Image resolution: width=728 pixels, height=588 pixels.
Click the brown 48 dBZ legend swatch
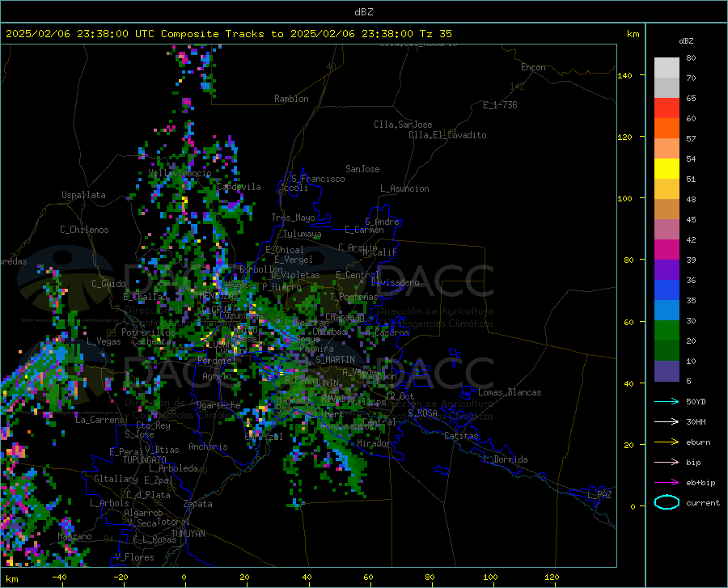coord(667,209)
